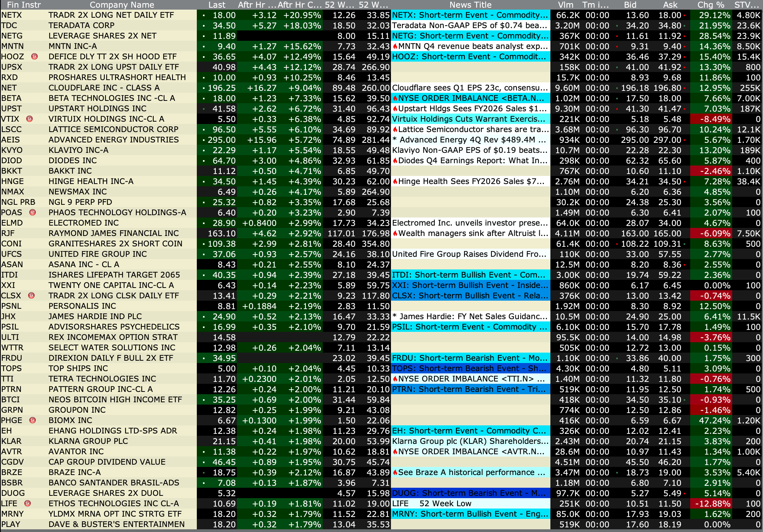Click the flame icon on Lattice Semiconductor news
The image size is (763, 532).
point(395,129)
